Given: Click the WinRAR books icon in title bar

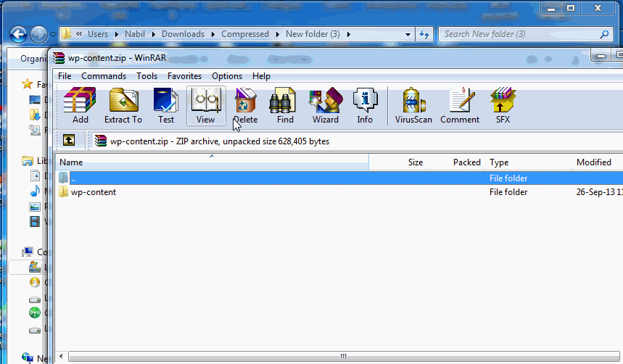Looking at the screenshot, I should (x=59, y=58).
